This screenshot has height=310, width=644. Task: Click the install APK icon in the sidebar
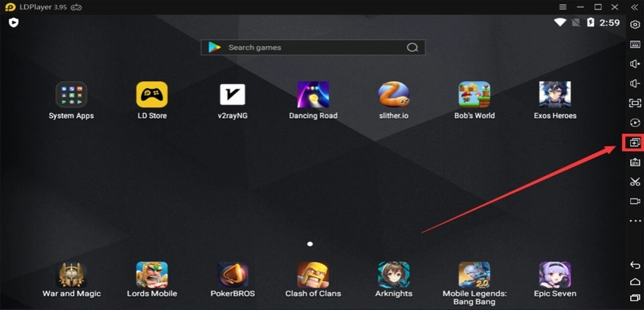coord(635,162)
